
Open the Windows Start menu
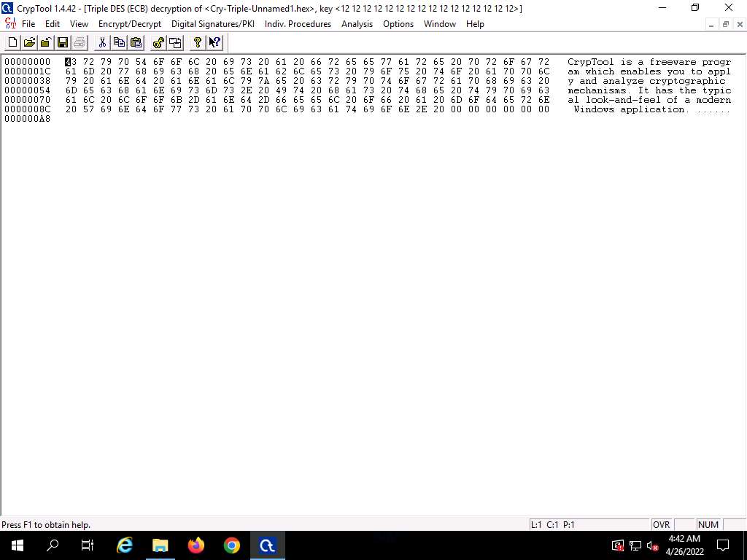click(x=18, y=545)
